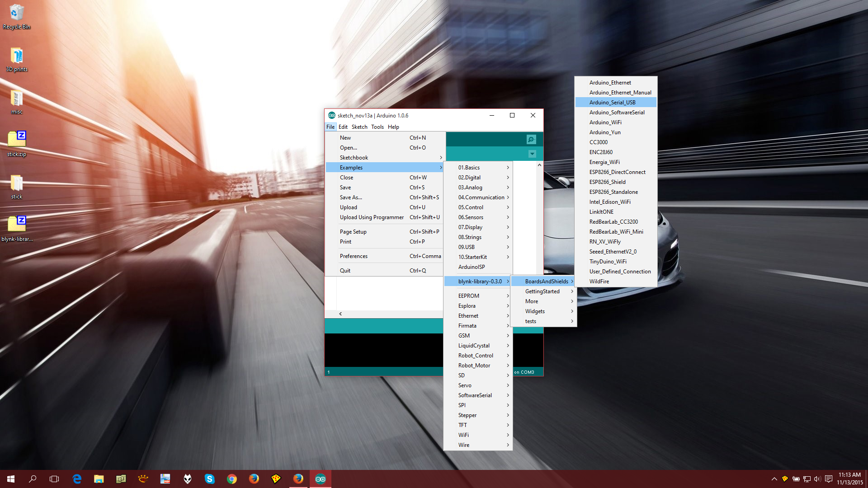
Task: Open the Robot_Control library examples
Action: pyautogui.click(x=478, y=356)
